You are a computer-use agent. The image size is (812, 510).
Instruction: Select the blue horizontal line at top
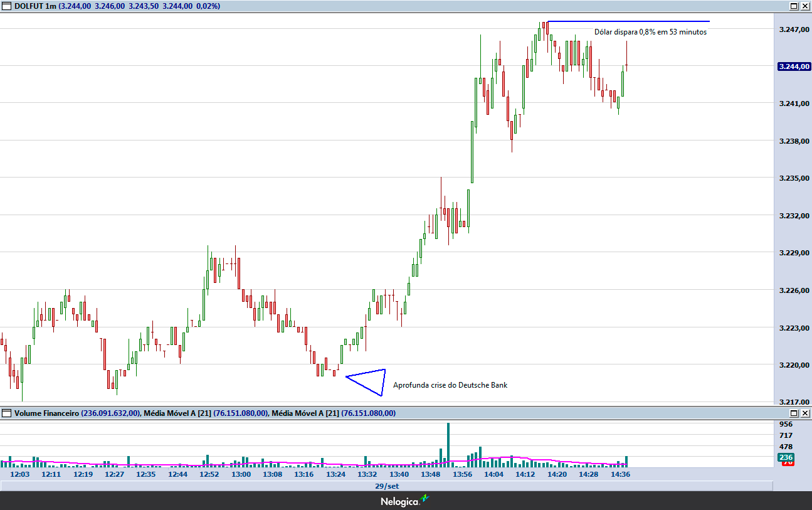[x=627, y=21]
